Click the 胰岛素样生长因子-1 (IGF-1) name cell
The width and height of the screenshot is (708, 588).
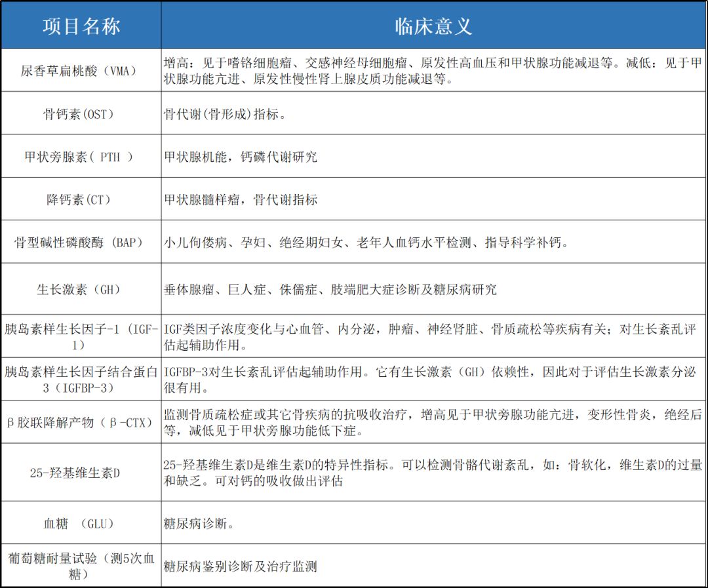[x=81, y=336]
